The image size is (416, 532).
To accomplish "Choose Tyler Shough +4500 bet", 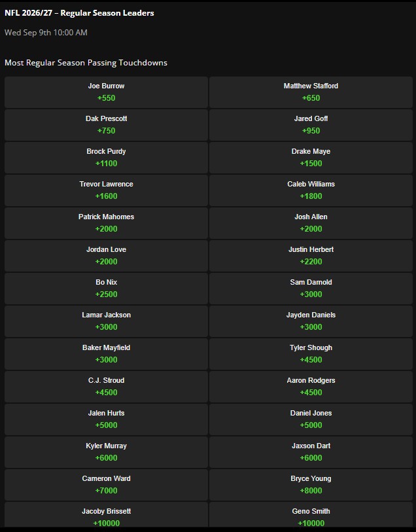I will (311, 354).
